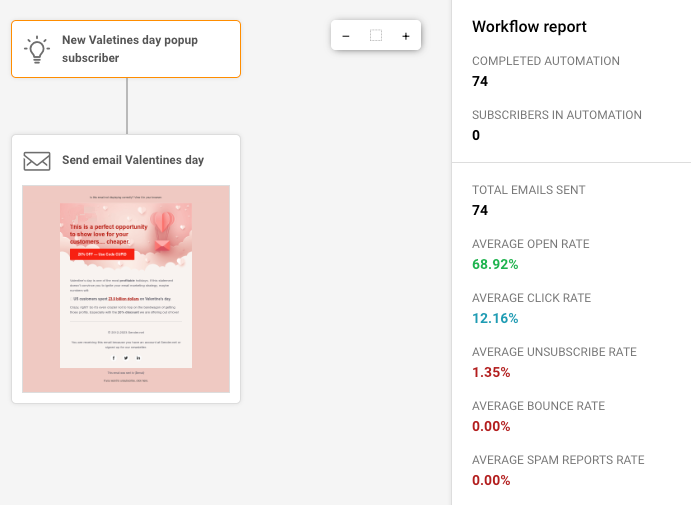Open the Valentine email preview thumbnail

pos(126,289)
